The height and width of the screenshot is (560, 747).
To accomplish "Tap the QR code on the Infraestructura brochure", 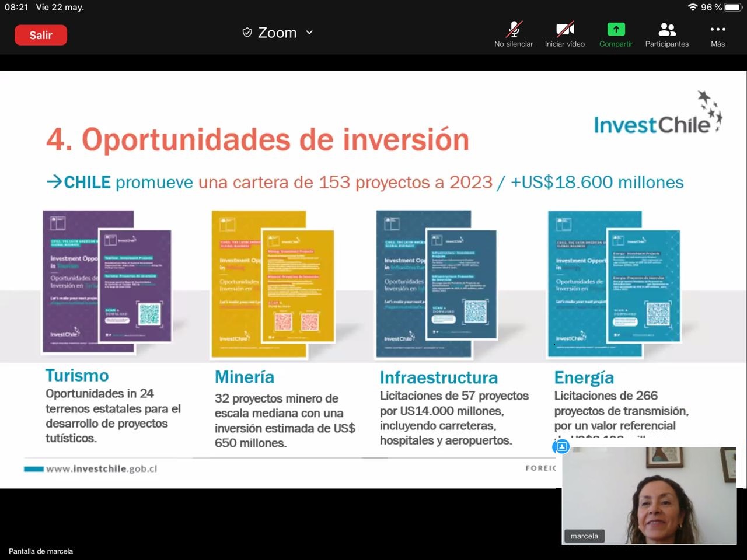I will pos(475,311).
